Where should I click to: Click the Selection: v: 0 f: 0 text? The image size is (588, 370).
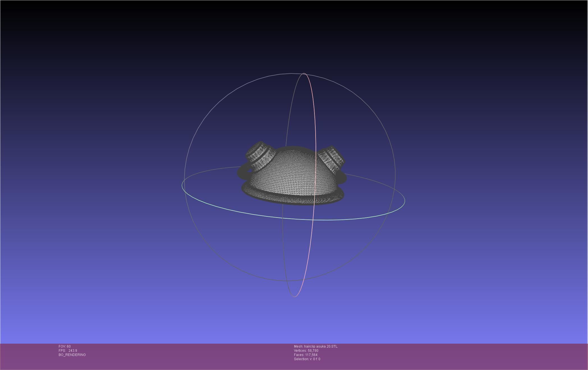tap(307, 359)
